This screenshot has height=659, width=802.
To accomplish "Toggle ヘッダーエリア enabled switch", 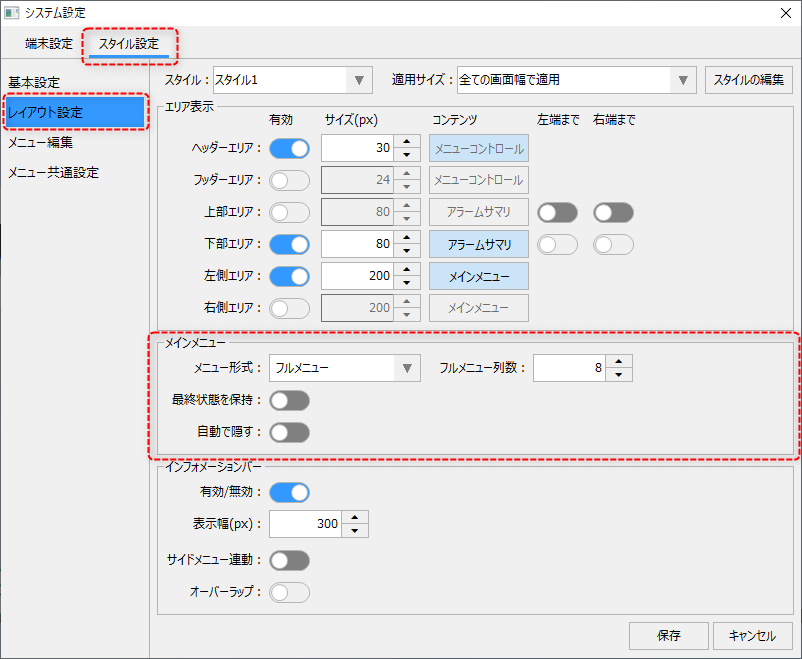I will (289, 149).
